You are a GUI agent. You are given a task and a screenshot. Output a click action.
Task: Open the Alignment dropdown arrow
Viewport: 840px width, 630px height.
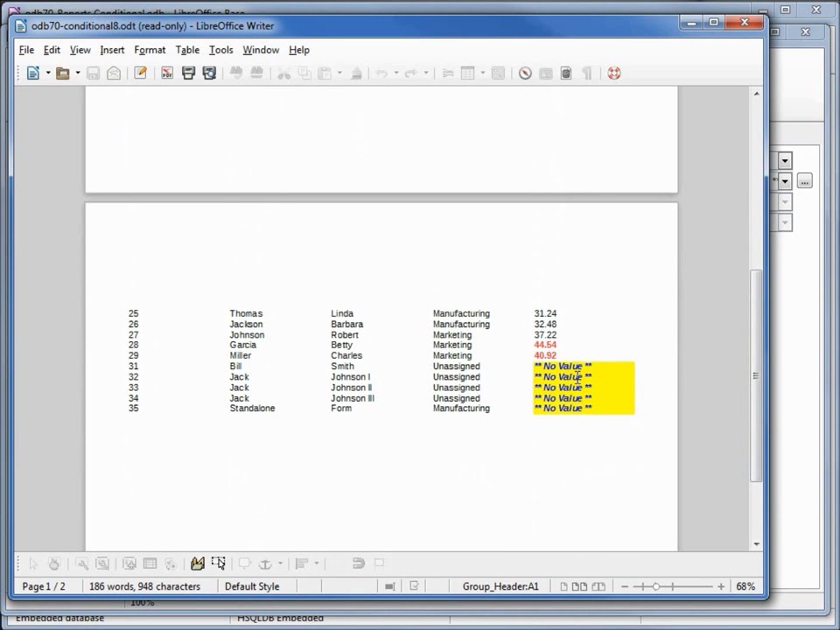tap(317, 563)
